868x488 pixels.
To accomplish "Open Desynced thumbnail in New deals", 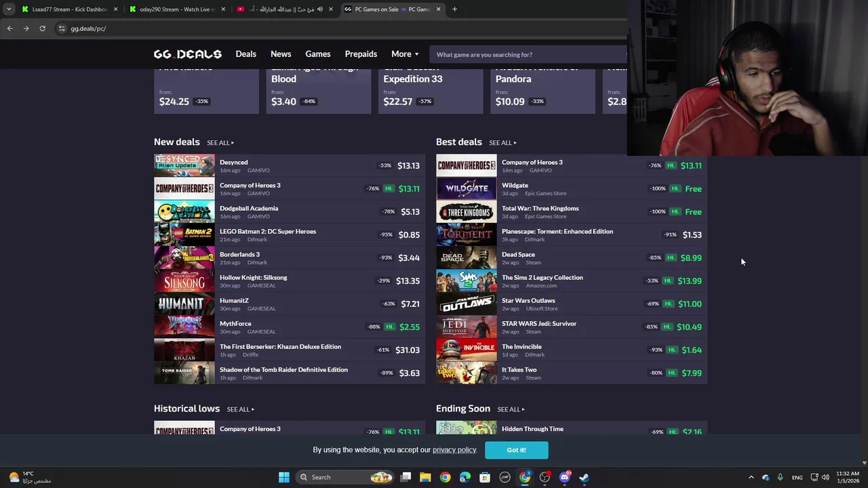I will click(x=184, y=165).
